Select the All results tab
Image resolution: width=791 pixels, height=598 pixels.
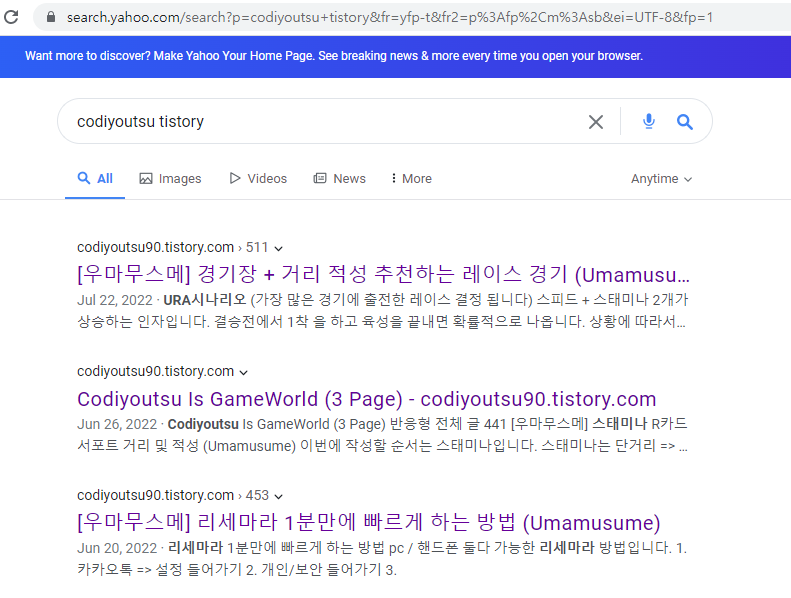click(x=95, y=179)
